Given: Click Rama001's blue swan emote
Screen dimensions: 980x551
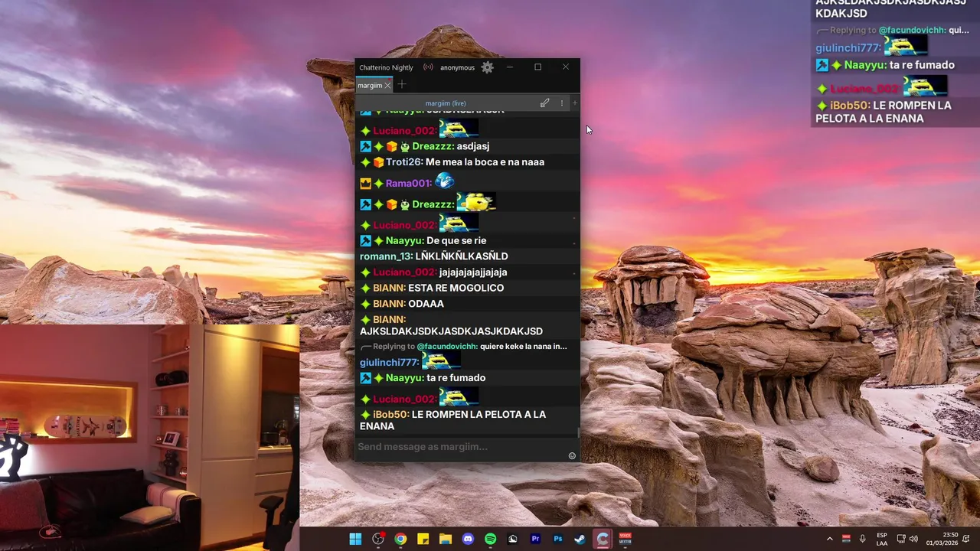Looking at the screenshot, I should (444, 181).
